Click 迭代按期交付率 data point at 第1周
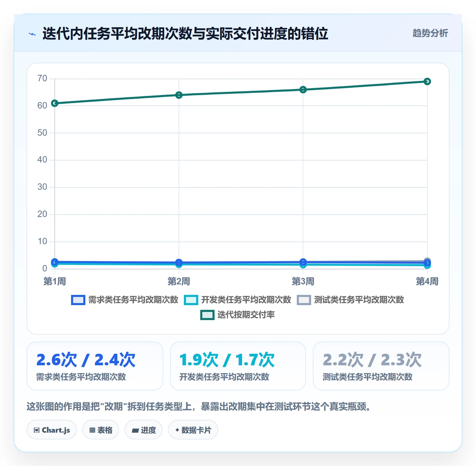Screen dimensions: 476x466 [x=55, y=103]
